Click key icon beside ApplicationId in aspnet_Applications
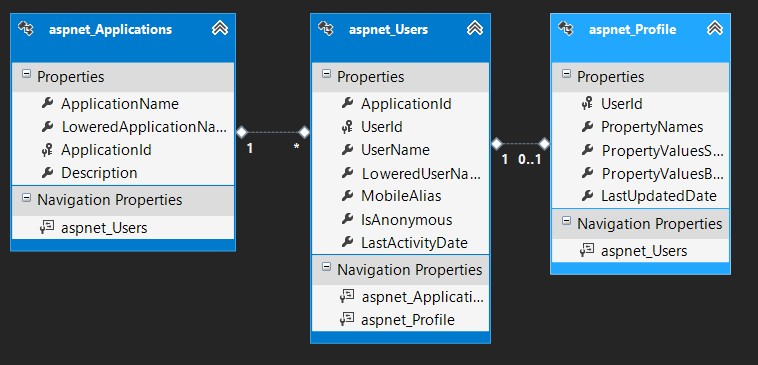758x365 pixels. [47, 150]
